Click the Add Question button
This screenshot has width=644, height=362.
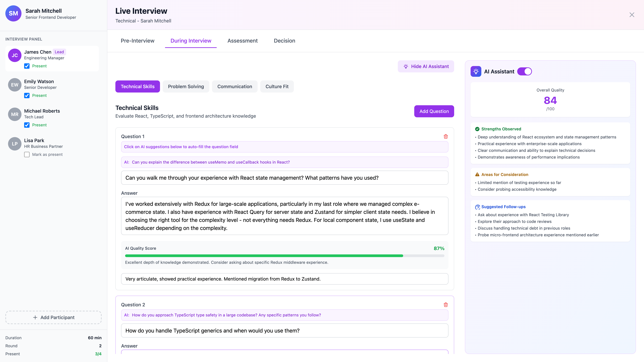[434, 111]
